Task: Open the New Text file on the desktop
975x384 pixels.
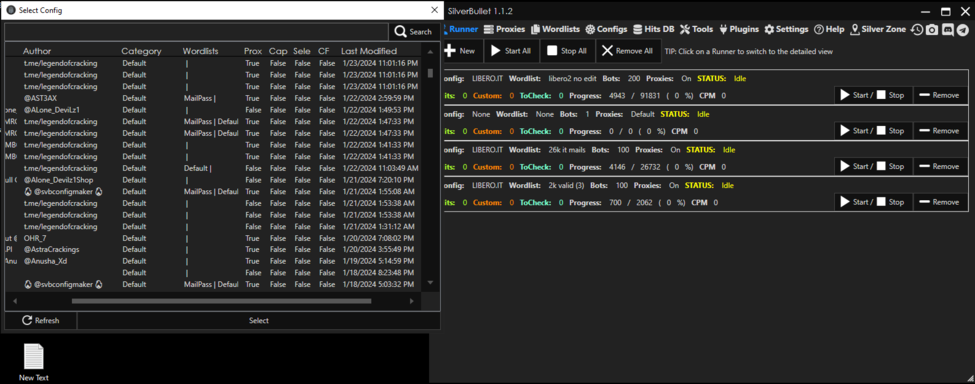Action: coord(34,362)
